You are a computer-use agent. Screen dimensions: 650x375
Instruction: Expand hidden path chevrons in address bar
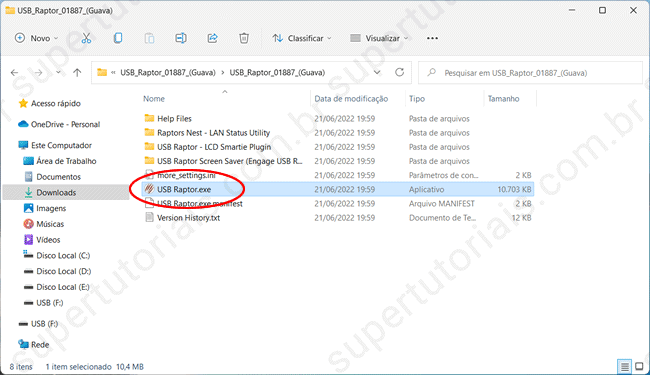[x=113, y=73]
